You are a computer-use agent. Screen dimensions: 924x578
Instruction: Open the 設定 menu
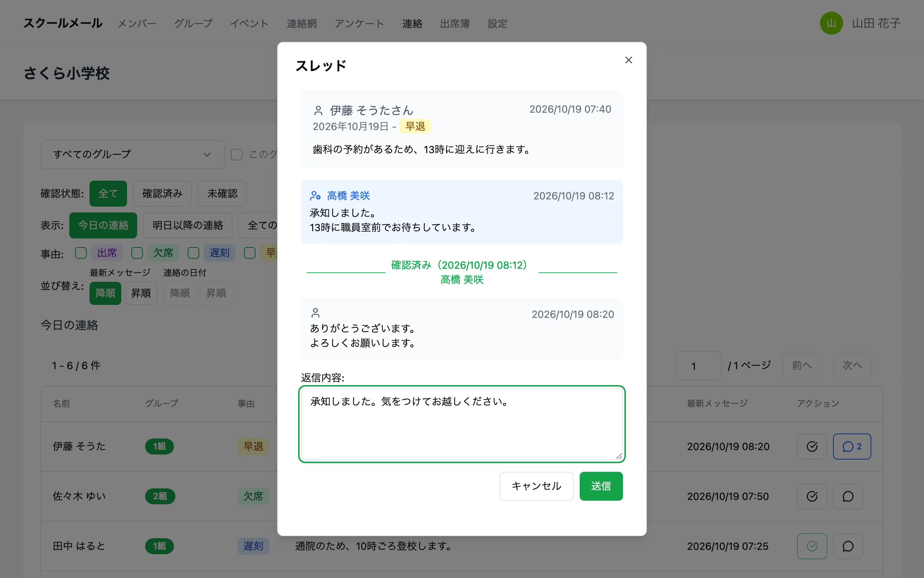point(497,24)
